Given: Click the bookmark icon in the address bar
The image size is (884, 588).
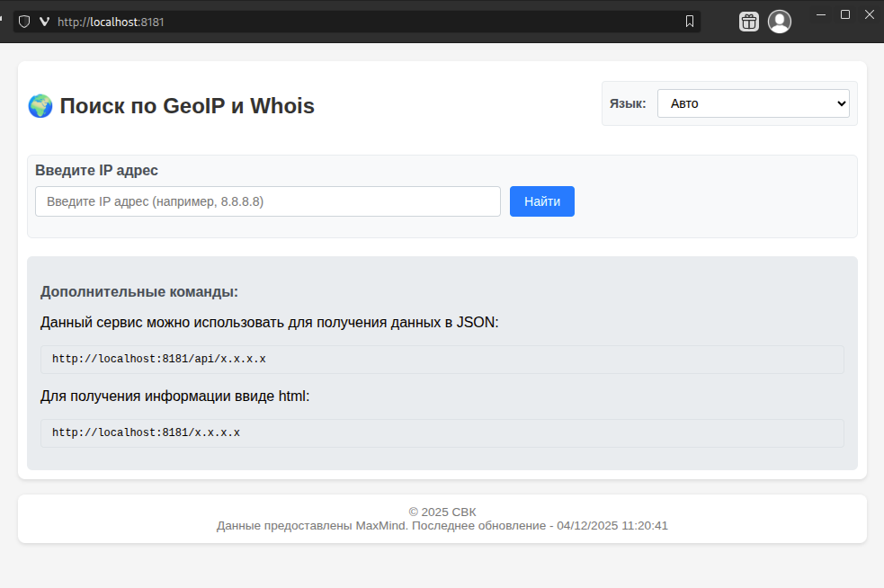Looking at the screenshot, I should click(x=689, y=21).
